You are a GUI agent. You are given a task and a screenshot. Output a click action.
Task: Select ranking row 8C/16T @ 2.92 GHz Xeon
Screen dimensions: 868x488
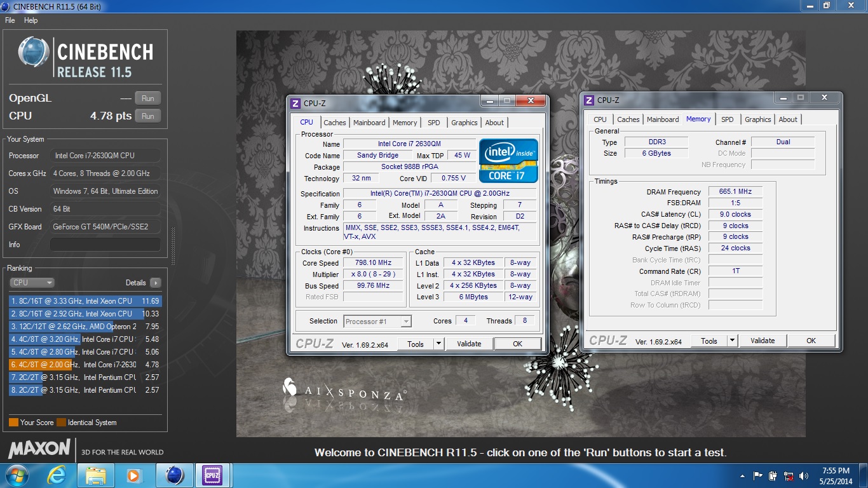pos(85,314)
